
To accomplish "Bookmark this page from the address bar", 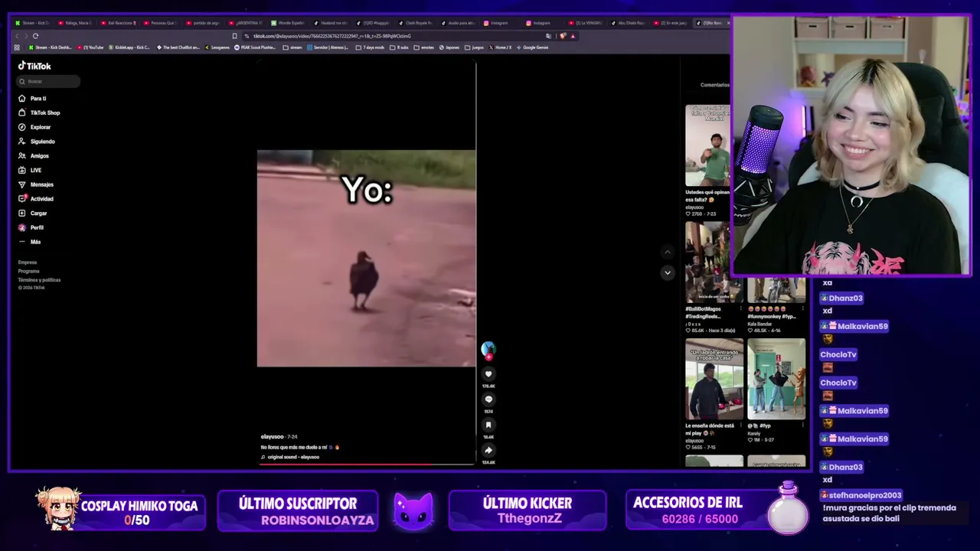I will [234, 36].
